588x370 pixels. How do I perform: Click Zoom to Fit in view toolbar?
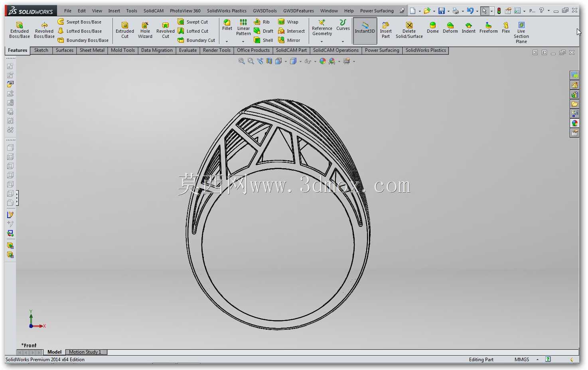[x=242, y=61]
